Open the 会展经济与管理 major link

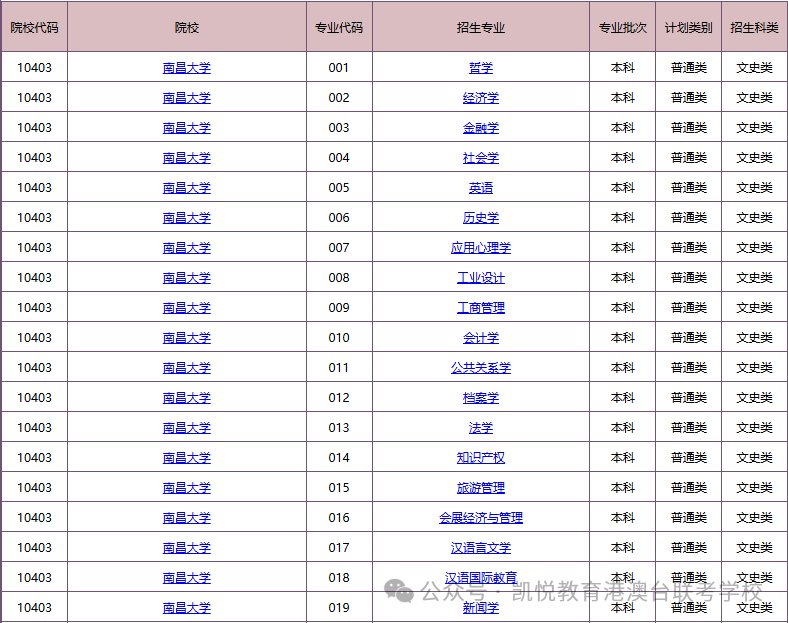click(x=481, y=518)
